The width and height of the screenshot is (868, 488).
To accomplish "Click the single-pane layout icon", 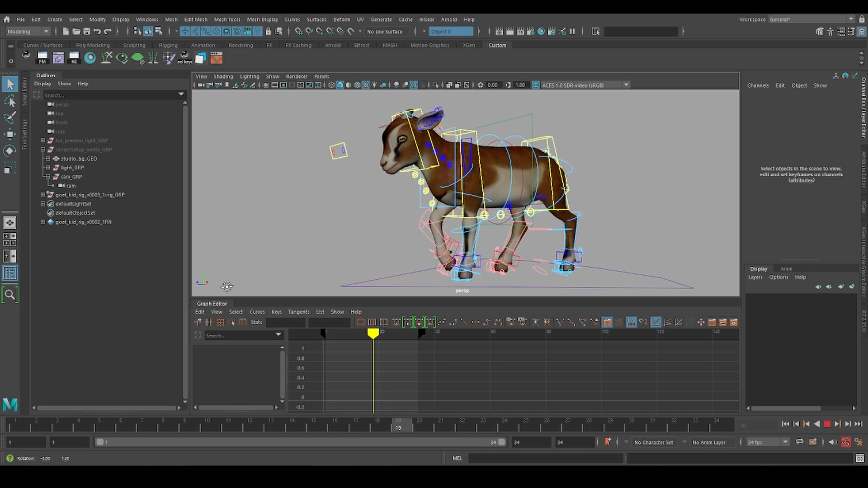I will (x=10, y=223).
